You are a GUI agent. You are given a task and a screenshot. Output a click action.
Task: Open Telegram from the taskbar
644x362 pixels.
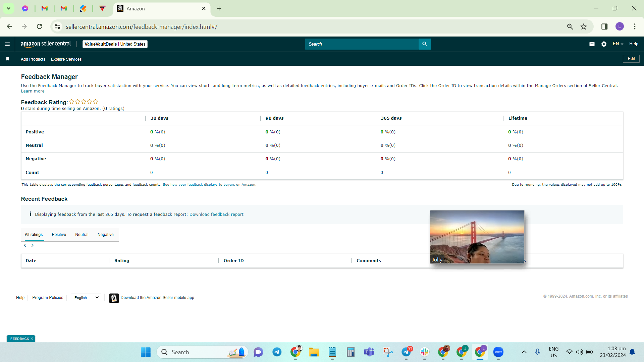(277, 352)
